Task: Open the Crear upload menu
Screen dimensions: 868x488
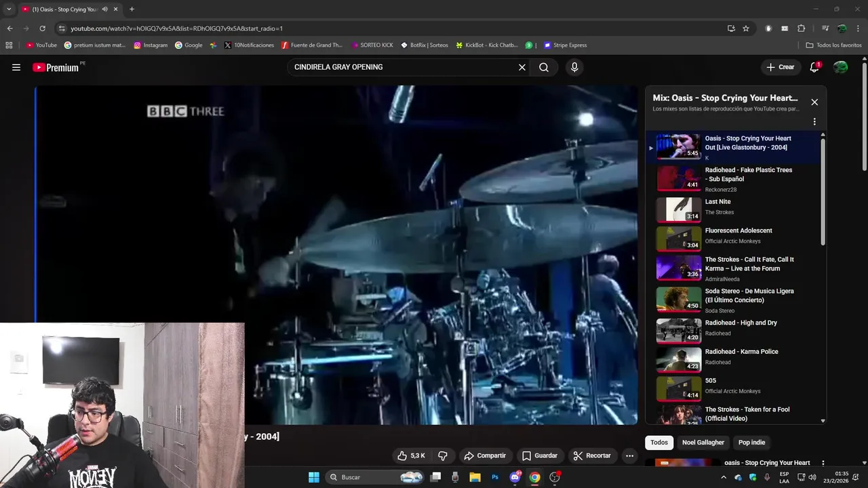Action: (780, 67)
